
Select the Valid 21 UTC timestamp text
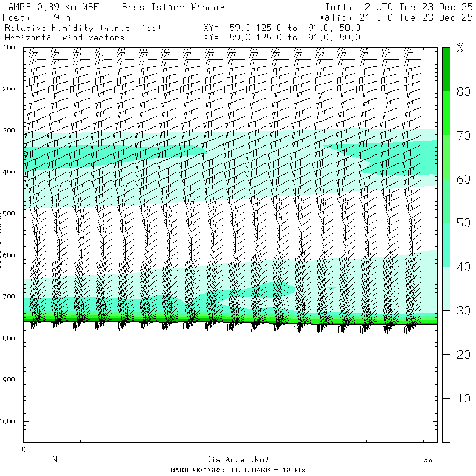coord(396,17)
